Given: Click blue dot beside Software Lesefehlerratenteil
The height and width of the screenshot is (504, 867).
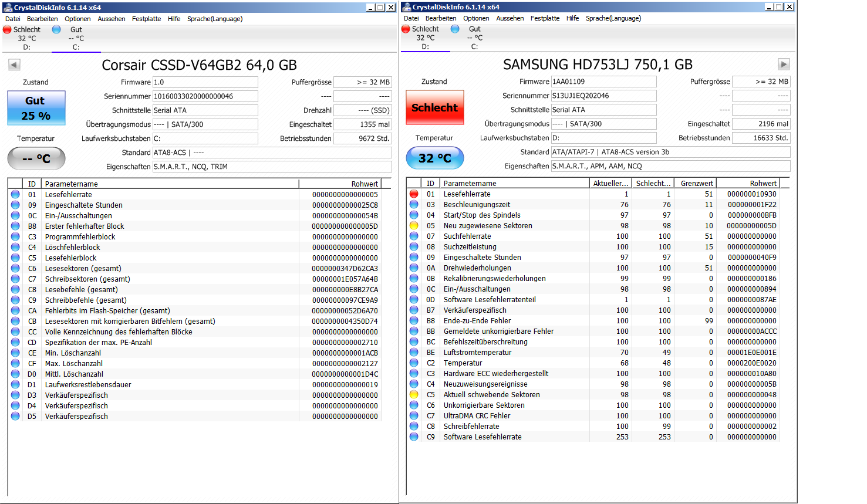Looking at the screenshot, I should [414, 300].
